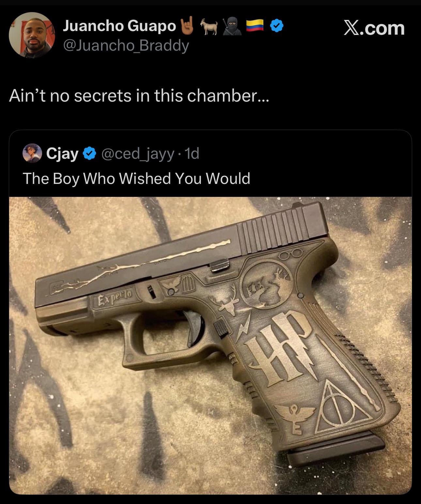
Task: Select the "Ain't no secrets in this chamber" text
Action: point(139,96)
